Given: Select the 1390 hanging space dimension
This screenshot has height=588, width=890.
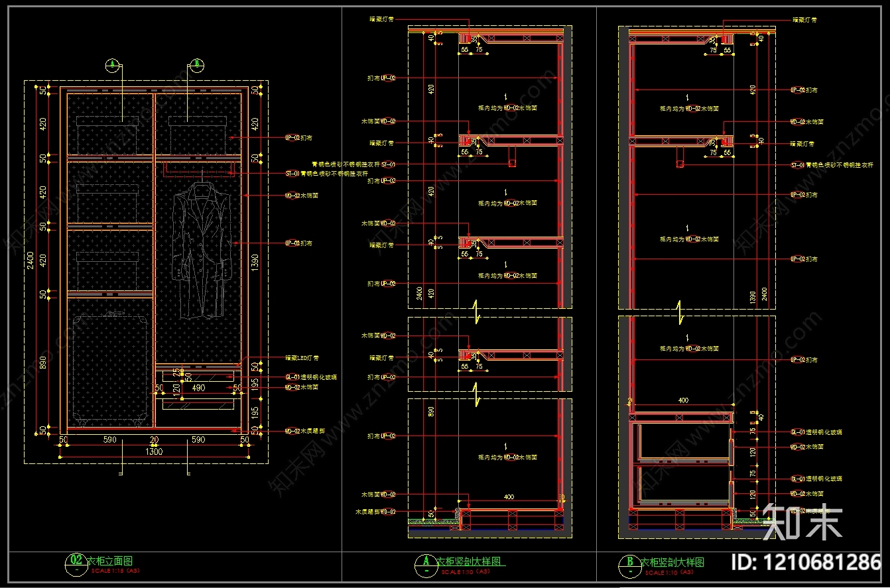Looking at the screenshot, I should [x=256, y=263].
